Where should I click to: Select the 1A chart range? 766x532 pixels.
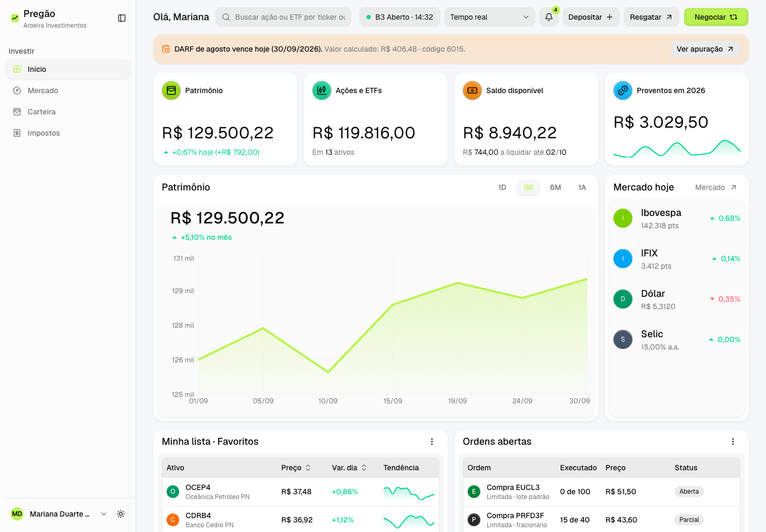point(582,187)
